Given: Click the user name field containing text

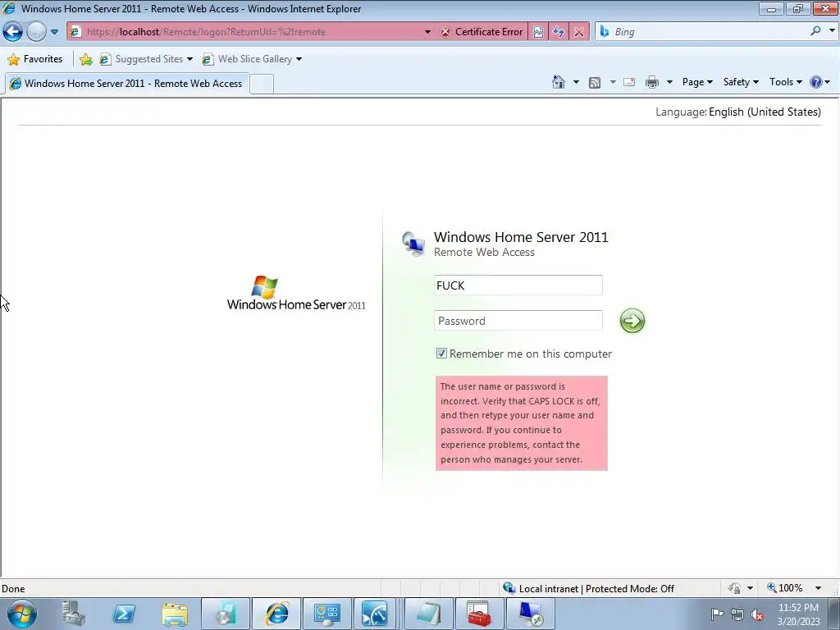Looking at the screenshot, I should pos(518,285).
